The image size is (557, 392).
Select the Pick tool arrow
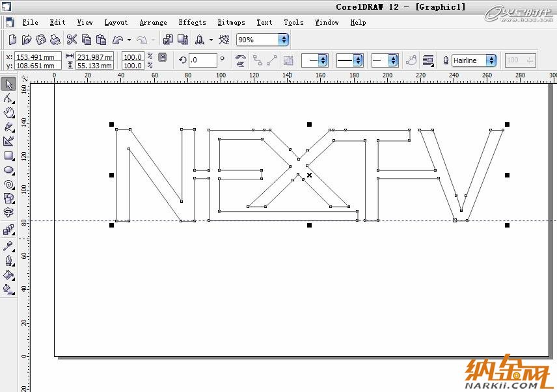coord(8,84)
